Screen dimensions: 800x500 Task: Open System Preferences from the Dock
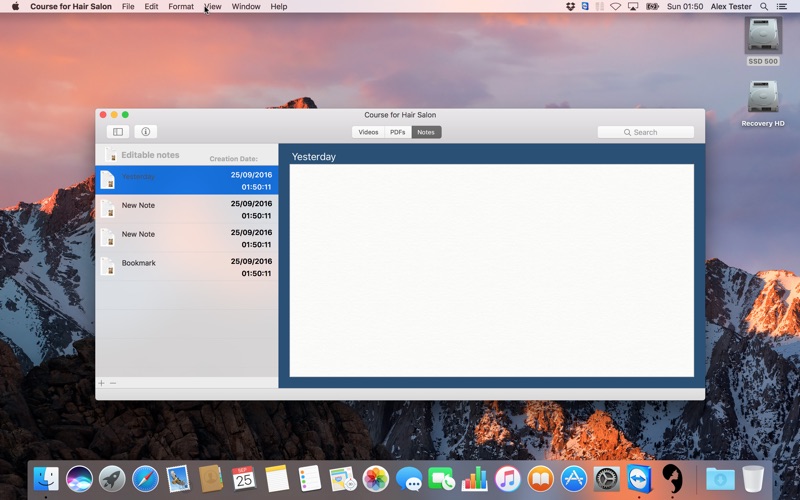(x=607, y=479)
